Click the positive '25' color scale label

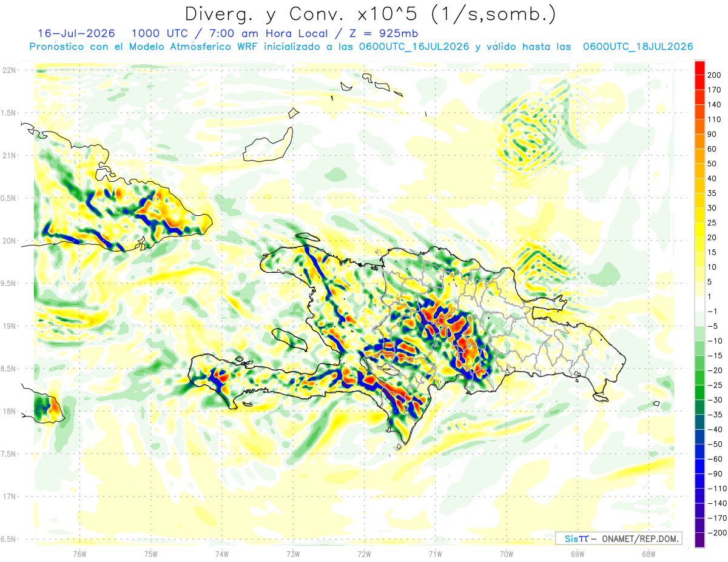(712, 223)
